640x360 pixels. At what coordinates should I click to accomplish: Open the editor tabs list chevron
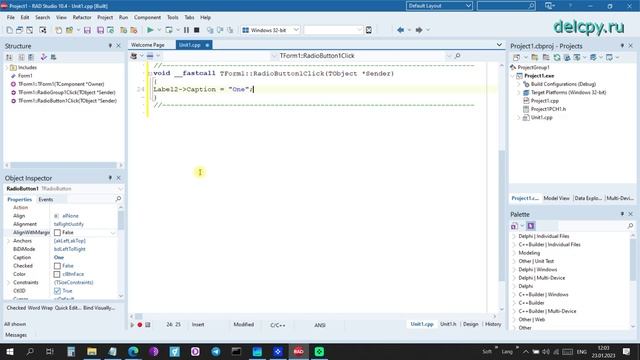click(x=499, y=44)
